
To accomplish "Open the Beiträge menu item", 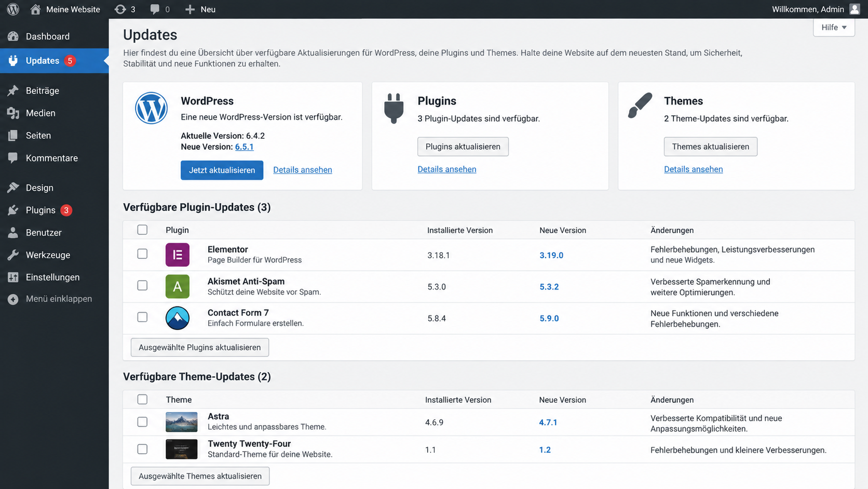I will tap(55, 90).
